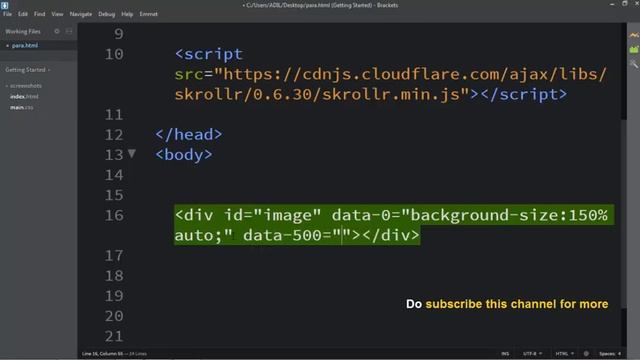Click the opening <script tag text
Image resolution: width=640 pixels, height=360 pixels.
coord(209,54)
